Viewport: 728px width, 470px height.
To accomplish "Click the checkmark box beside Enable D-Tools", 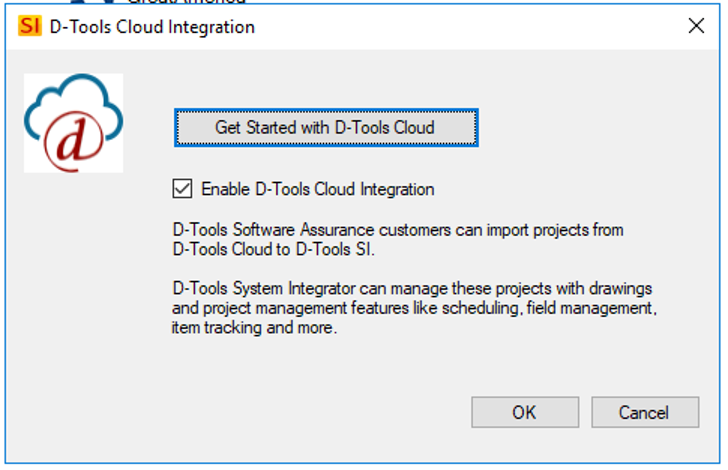I will point(182,189).
